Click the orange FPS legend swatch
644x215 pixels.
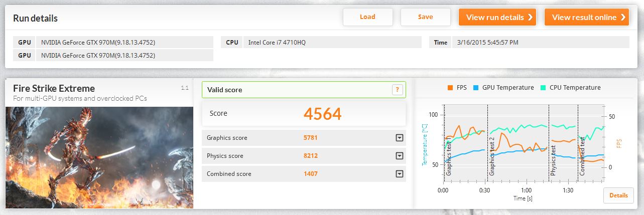click(x=450, y=88)
